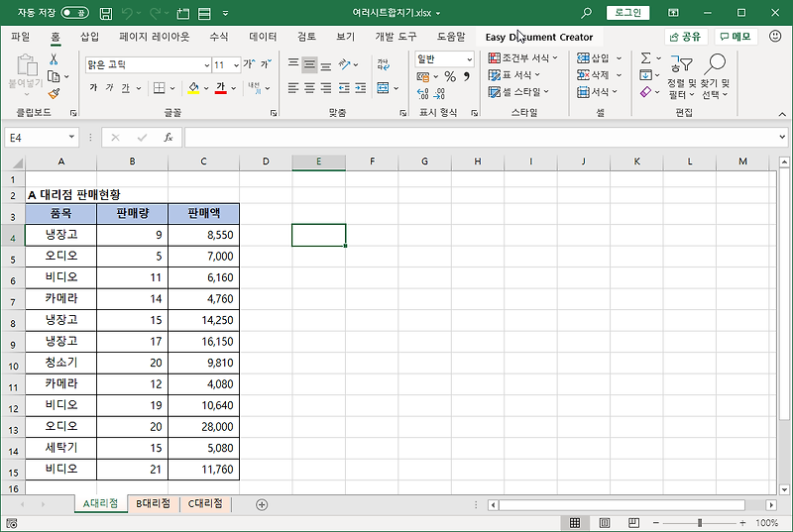
Task: Click 공유 share button
Action: [x=685, y=37]
